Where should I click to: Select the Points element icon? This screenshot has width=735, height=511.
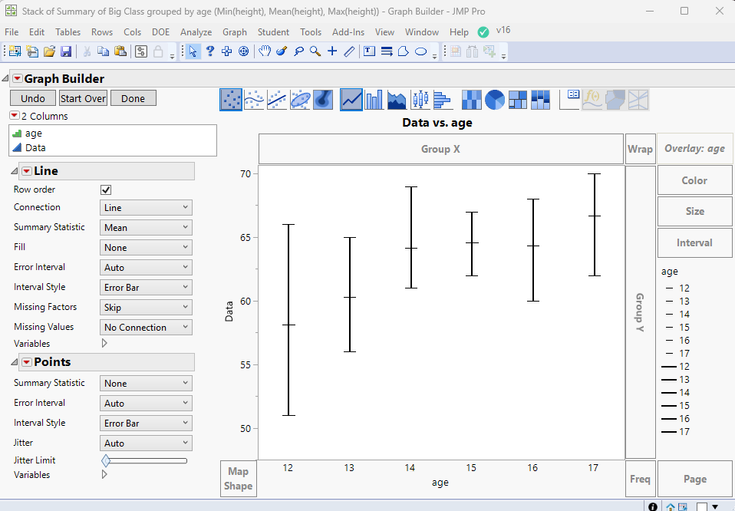231,99
